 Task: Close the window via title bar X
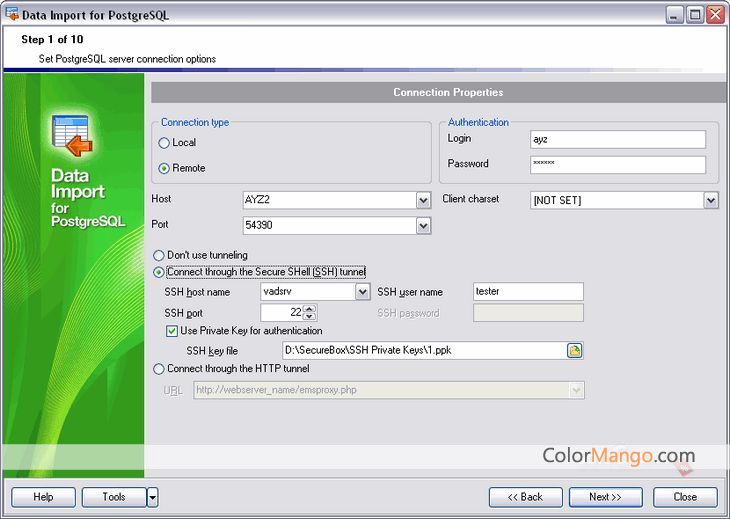tap(715, 15)
